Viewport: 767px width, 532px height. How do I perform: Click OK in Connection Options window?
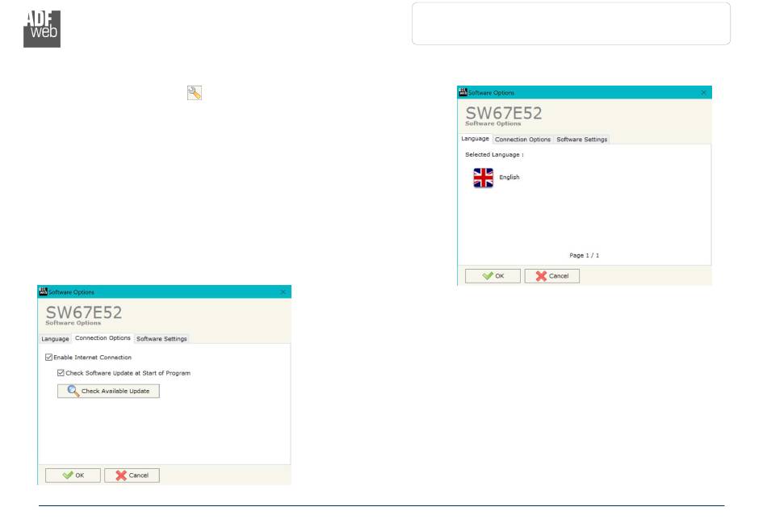click(73, 475)
